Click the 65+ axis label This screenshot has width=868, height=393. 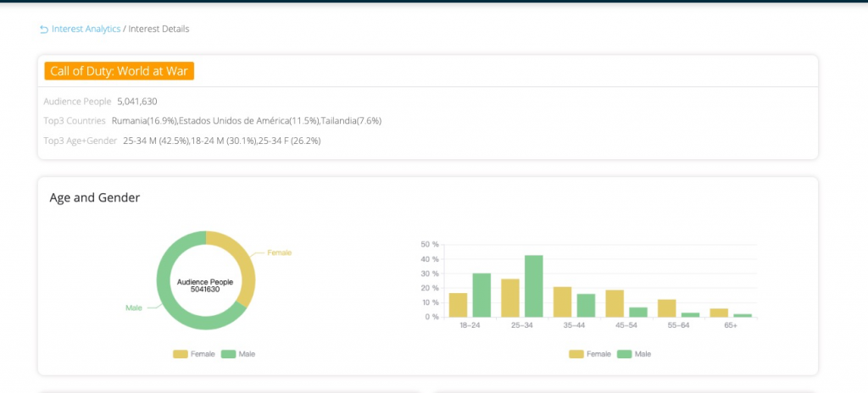coord(731,325)
